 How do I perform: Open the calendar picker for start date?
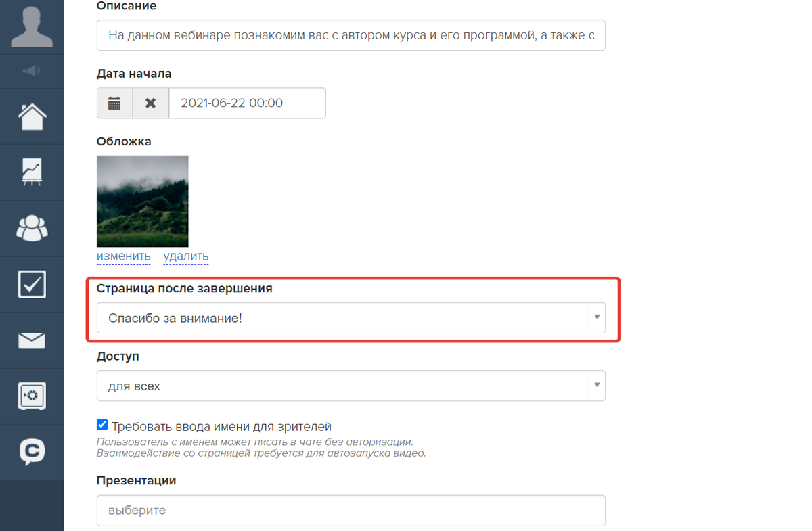coord(114,103)
